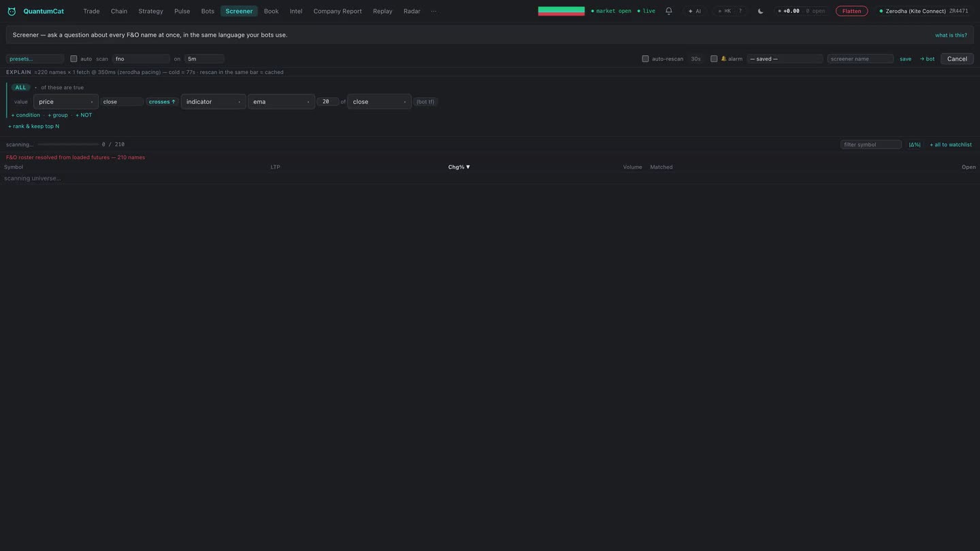
Task: Add rank & keep top N
Action: (x=34, y=126)
